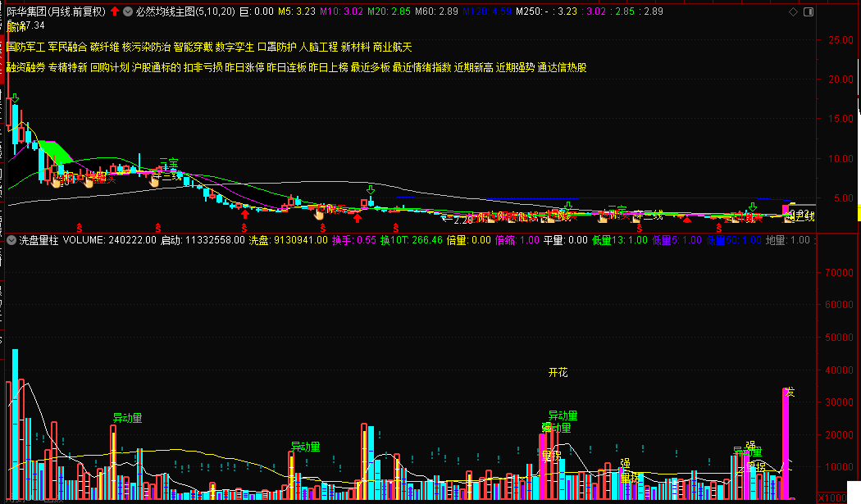Click the M20: 2.85 moving average value

point(389,11)
